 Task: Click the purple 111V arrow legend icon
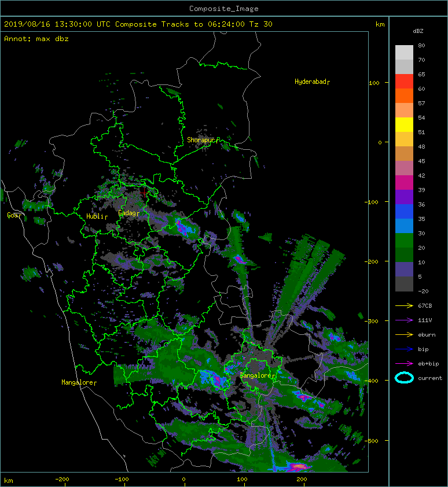(404, 320)
